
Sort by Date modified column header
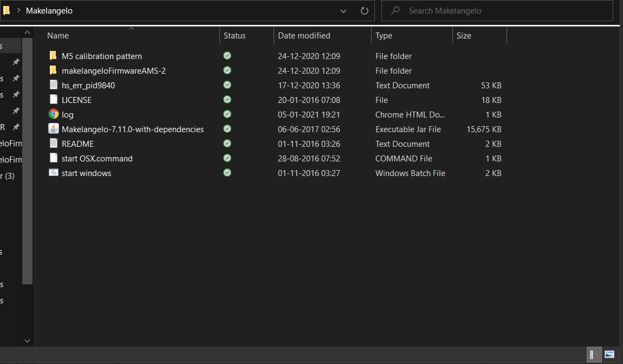tap(304, 36)
